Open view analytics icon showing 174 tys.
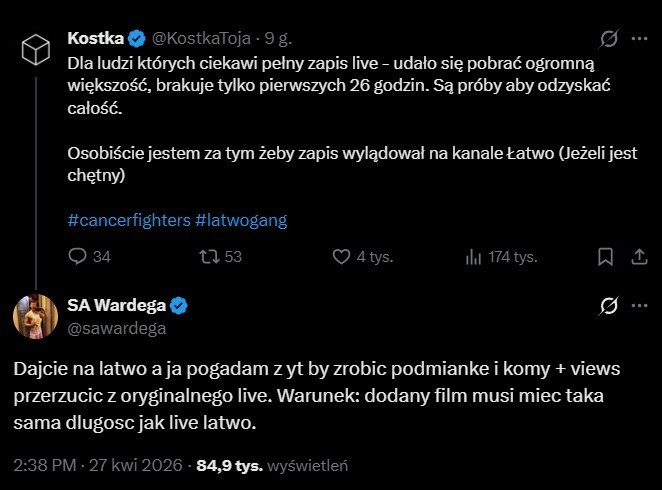Image resolution: width=662 pixels, height=490 pixels. (474, 257)
